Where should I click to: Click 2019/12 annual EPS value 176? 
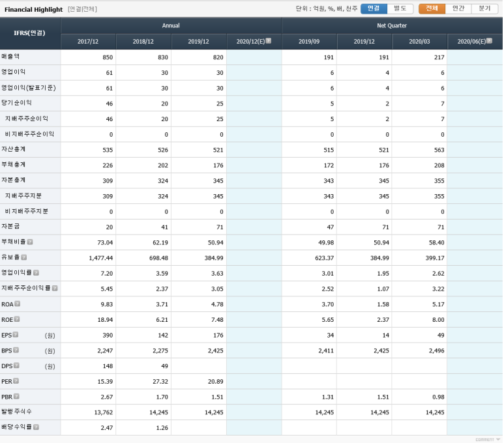(x=218, y=335)
